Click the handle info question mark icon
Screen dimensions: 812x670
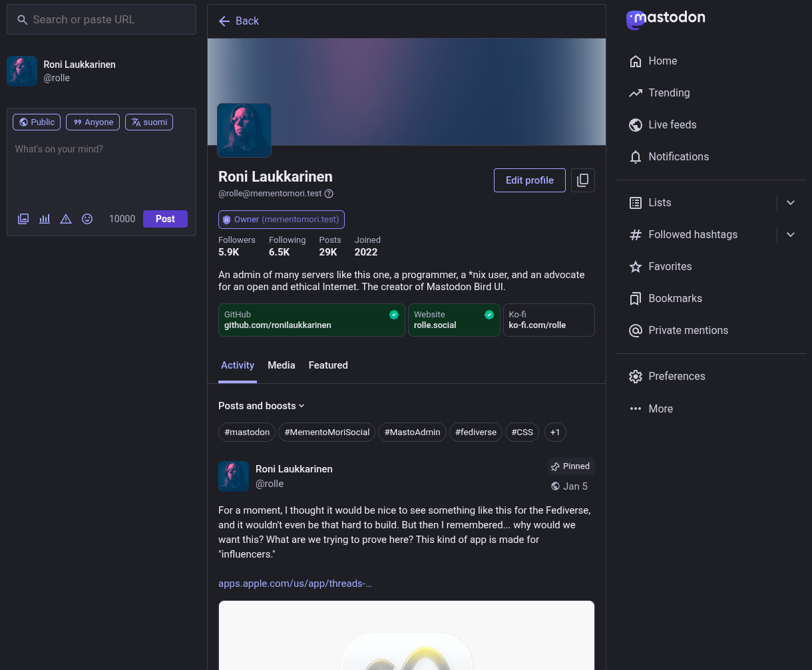(329, 194)
